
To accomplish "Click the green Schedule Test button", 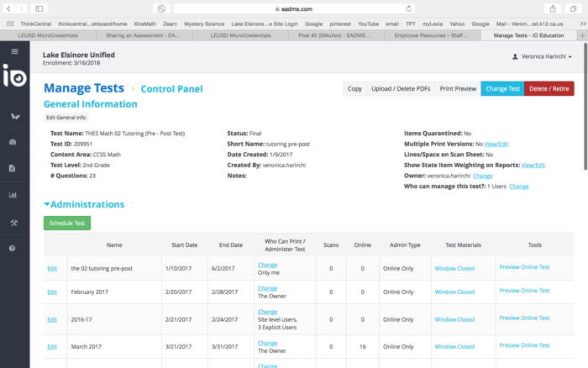I will (67, 223).
